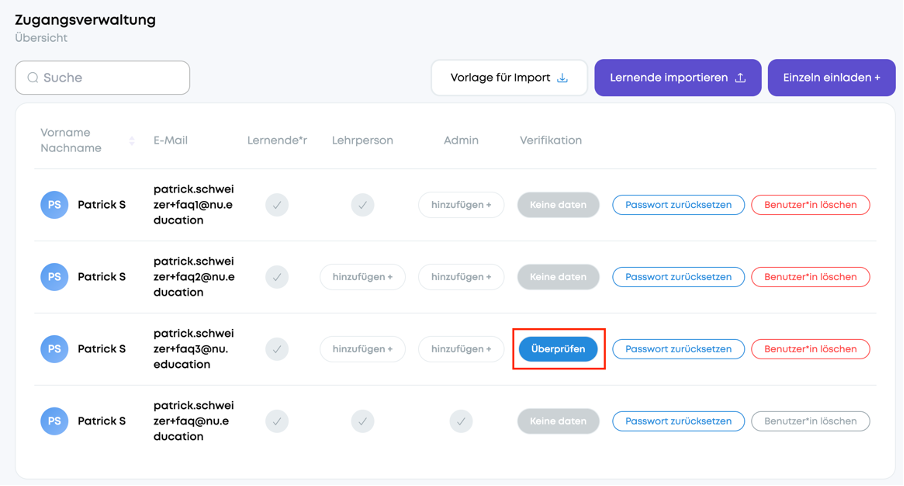The width and height of the screenshot is (904, 486).
Task: Toggle the Lernende*r checkmark for the faq3 user
Action: (x=277, y=349)
